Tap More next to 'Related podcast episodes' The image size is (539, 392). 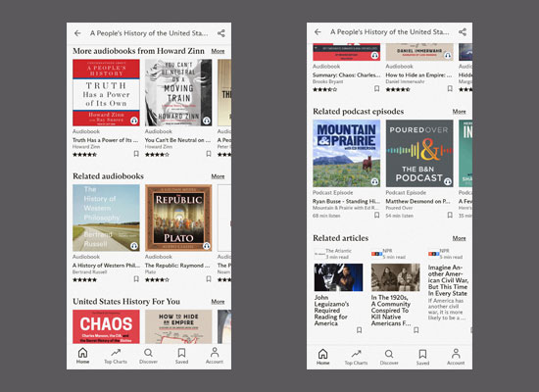coord(460,112)
